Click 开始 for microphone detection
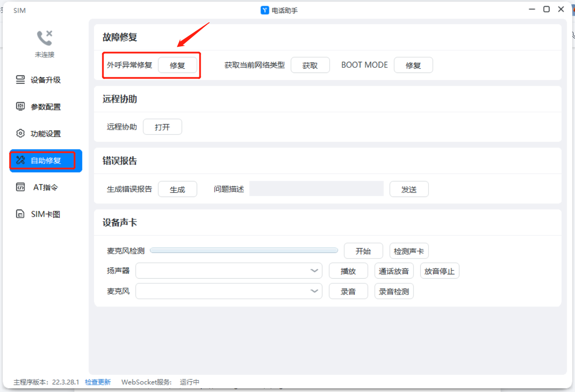This screenshot has width=575, height=392. pyautogui.click(x=364, y=251)
